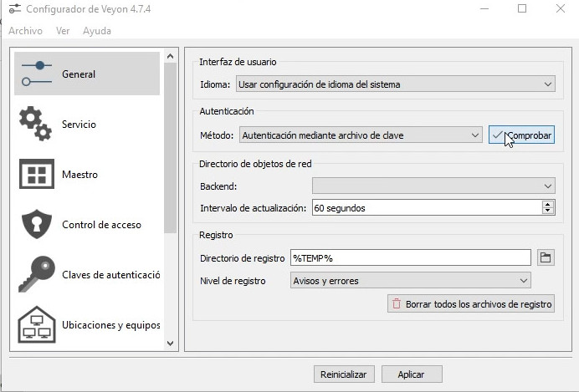Select Ubicaciones y equipos building icon
The width and height of the screenshot is (579, 392).
36,324
